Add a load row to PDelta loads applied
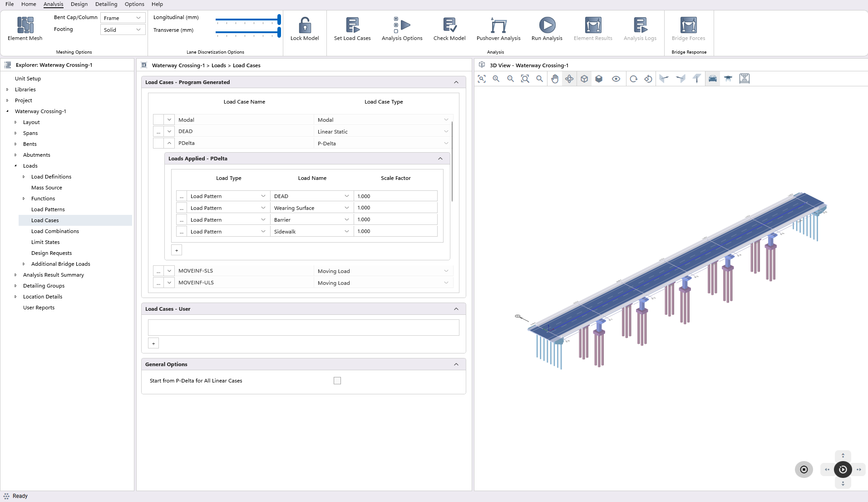The image size is (868, 502). (177, 250)
